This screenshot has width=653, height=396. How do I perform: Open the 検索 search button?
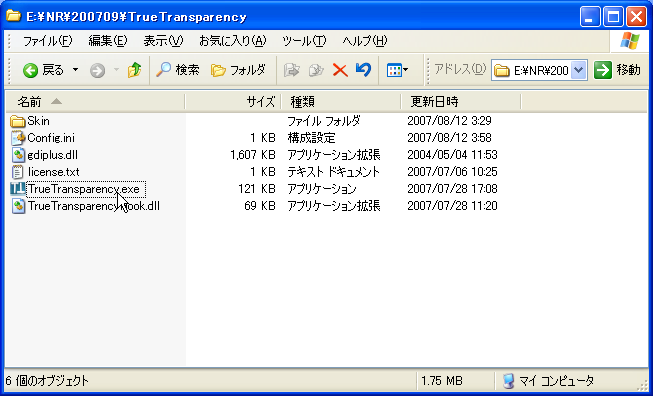coord(178,70)
